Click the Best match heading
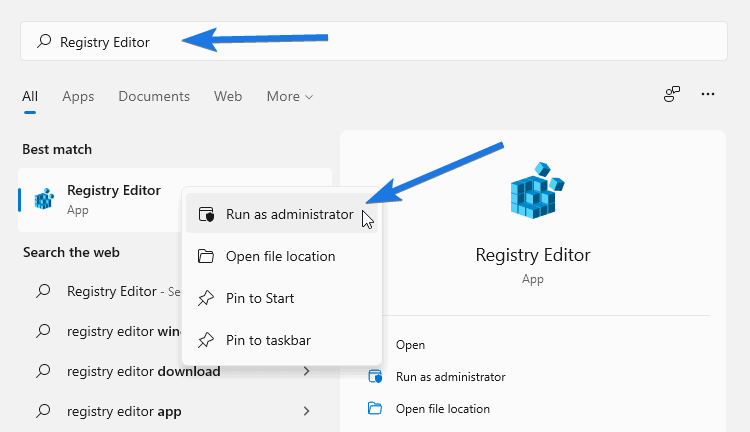The width and height of the screenshot is (750, 432). coord(57,149)
